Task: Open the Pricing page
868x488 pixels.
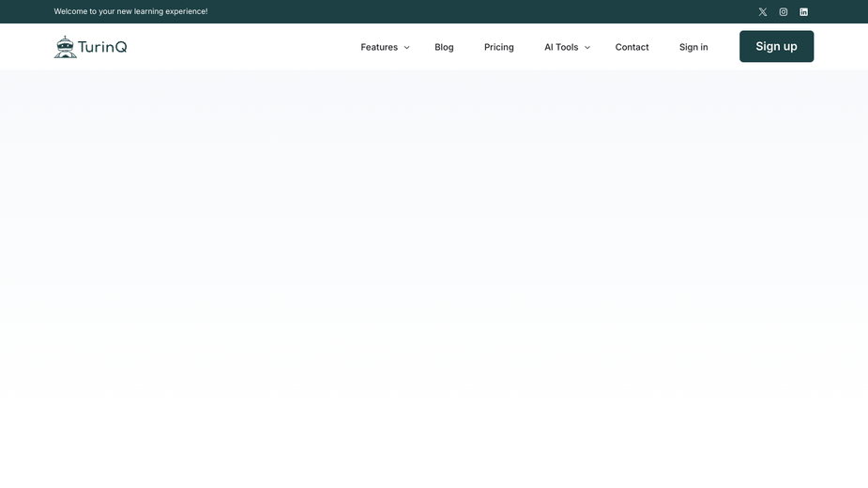Action: click(x=499, y=47)
